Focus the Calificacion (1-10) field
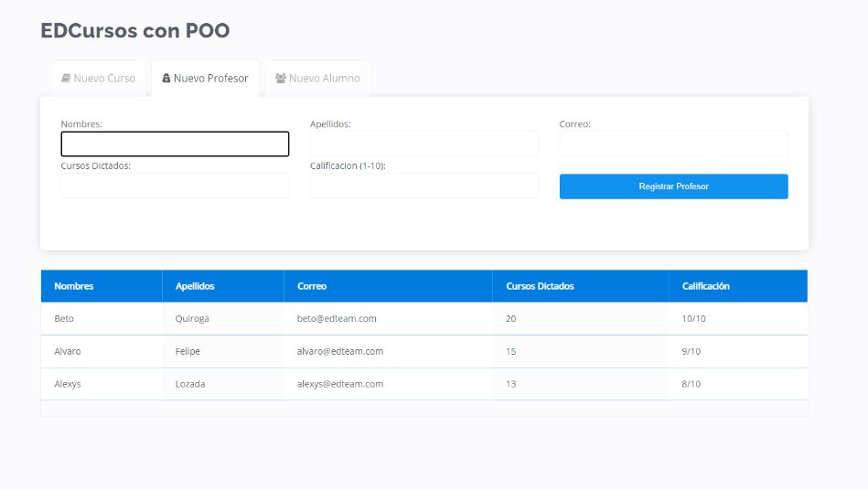This screenshot has height=490, width=868. [x=424, y=186]
